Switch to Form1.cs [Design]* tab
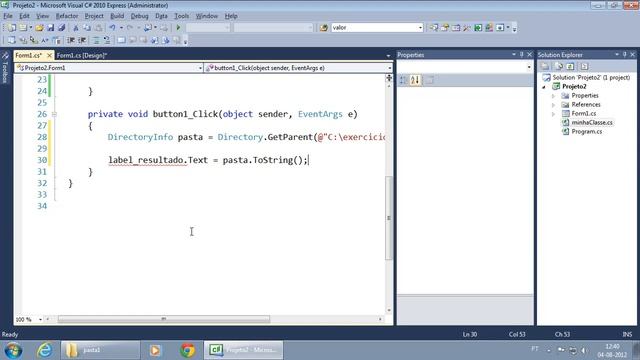Image resolution: width=640 pixels, height=360 pixels. coord(82,56)
